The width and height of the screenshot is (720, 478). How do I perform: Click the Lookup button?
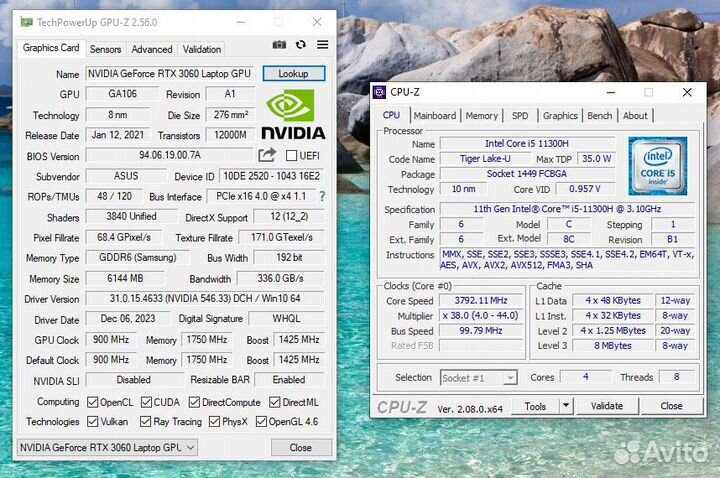tap(293, 73)
